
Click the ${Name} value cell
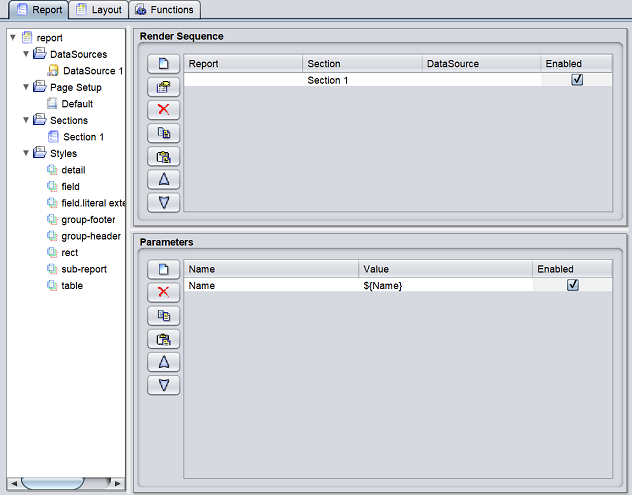445,285
